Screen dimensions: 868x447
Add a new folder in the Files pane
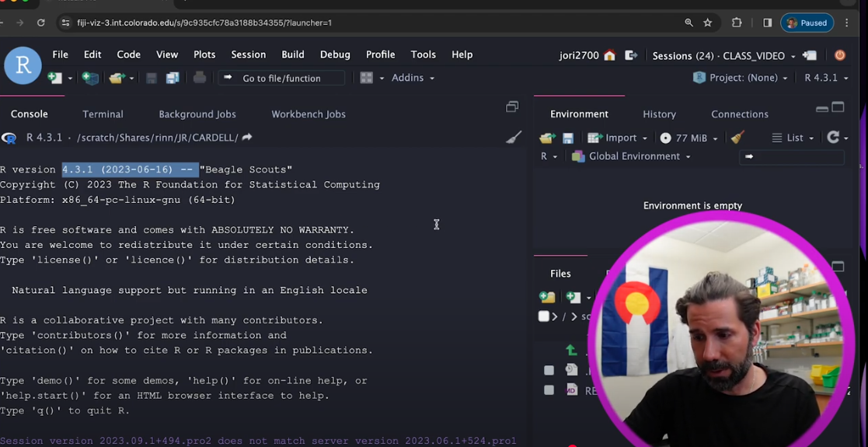tap(547, 297)
